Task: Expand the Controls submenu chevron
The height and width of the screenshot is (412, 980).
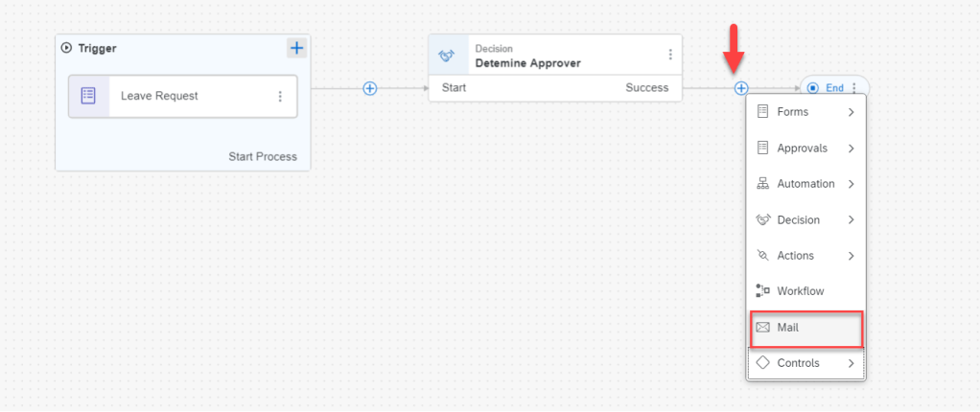Action: point(851,363)
